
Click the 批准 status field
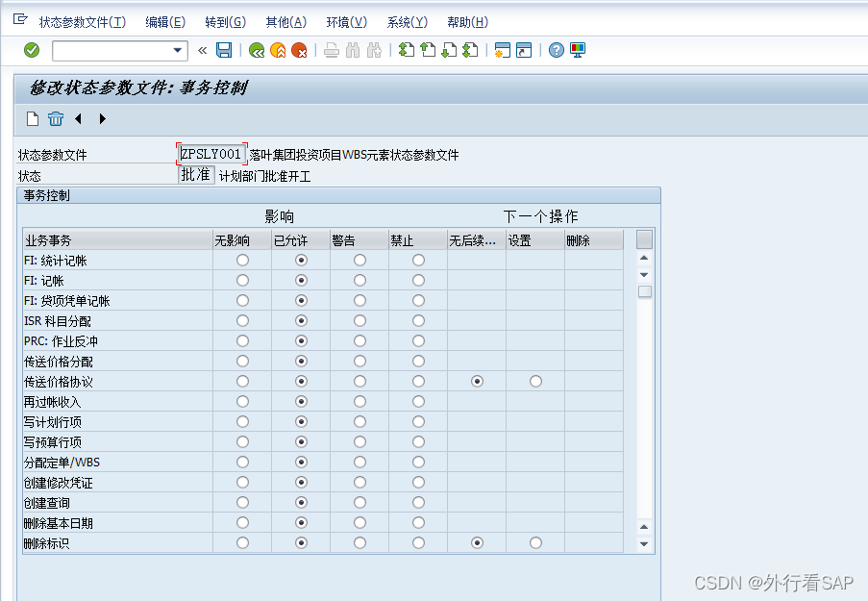click(196, 175)
